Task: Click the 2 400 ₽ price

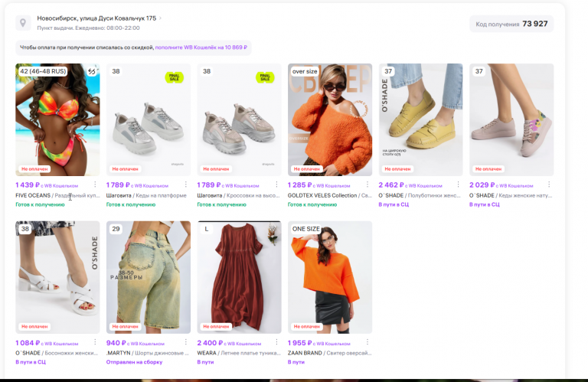Action: (x=210, y=343)
